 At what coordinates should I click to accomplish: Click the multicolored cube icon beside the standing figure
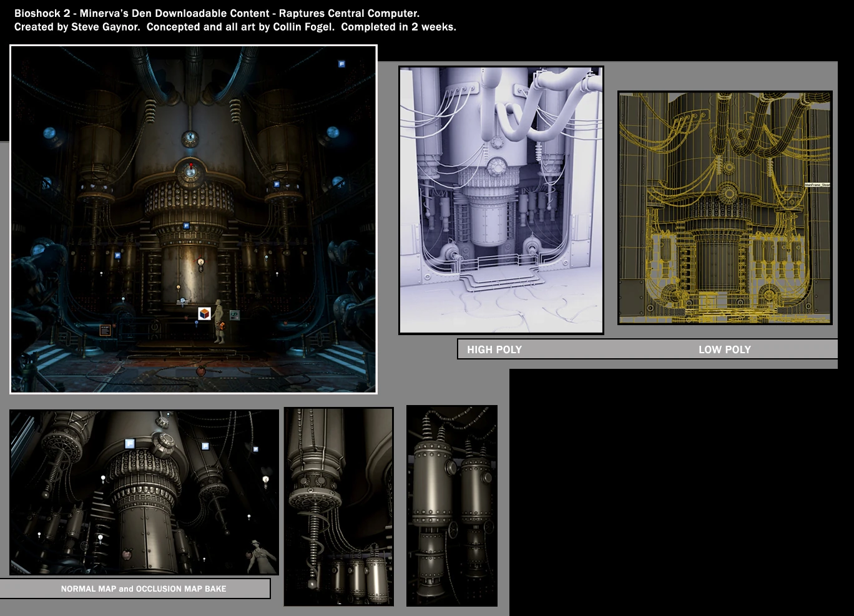coord(204,314)
